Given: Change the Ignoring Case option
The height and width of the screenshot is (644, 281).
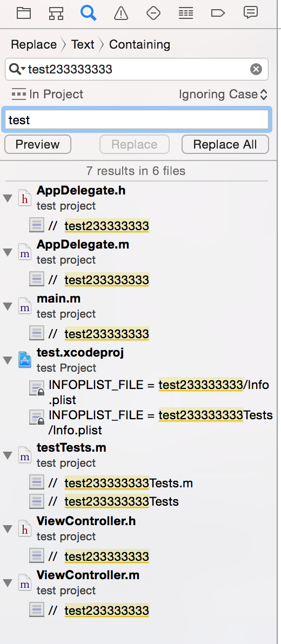Looking at the screenshot, I should click(223, 95).
